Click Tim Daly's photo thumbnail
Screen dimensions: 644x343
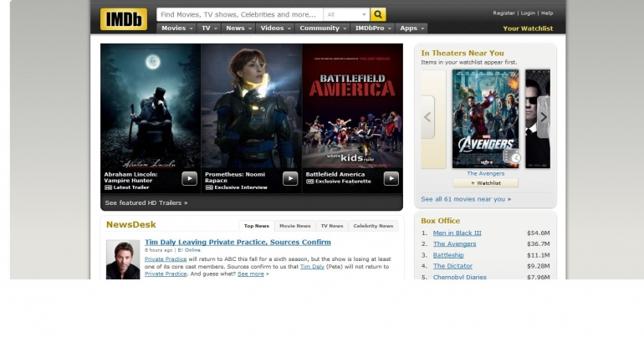point(123,259)
